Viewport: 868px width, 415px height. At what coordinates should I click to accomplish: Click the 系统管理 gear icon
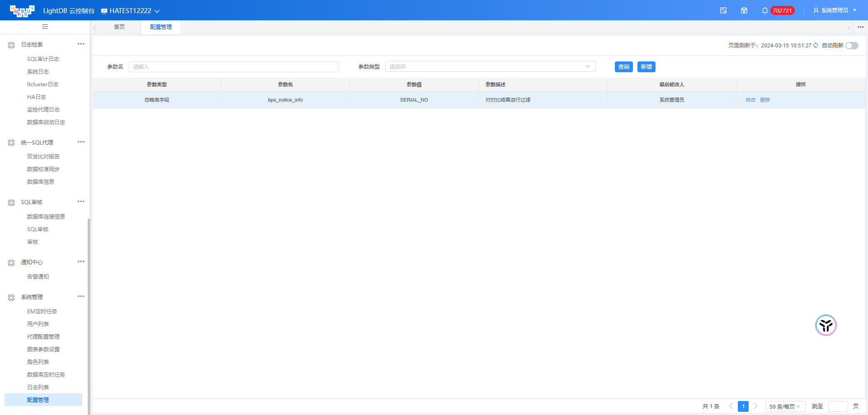point(11,297)
